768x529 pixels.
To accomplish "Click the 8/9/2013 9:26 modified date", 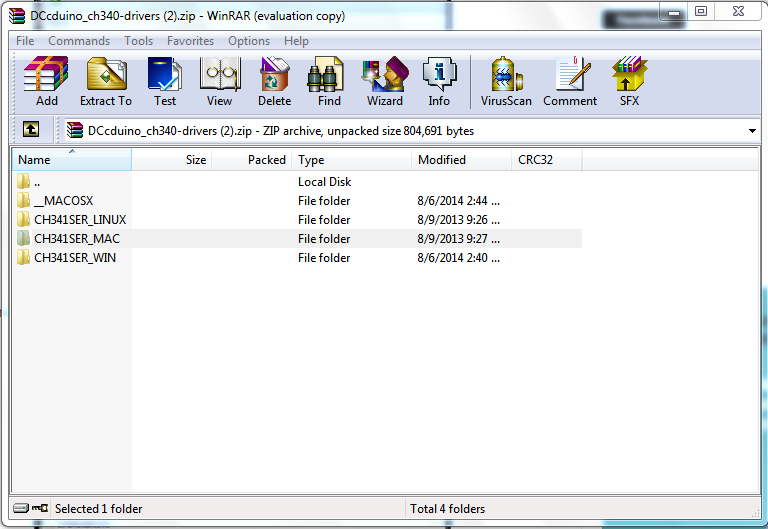I will (x=458, y=219).
